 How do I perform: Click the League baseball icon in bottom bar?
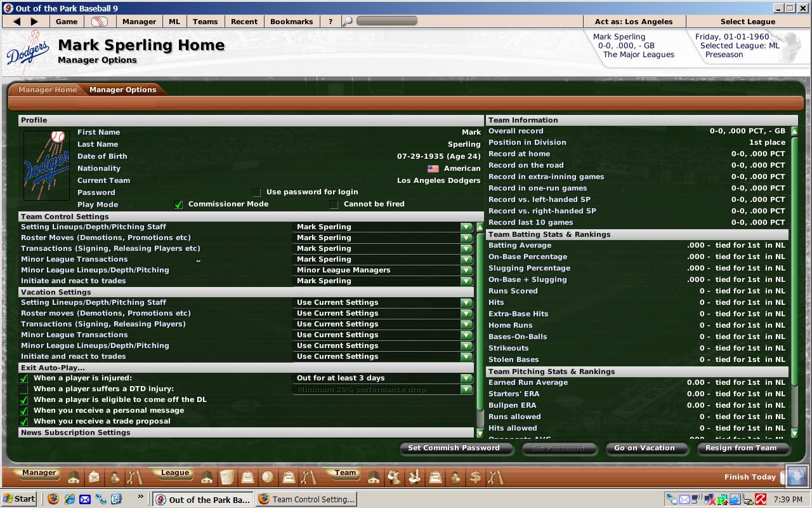coord(268,477)
